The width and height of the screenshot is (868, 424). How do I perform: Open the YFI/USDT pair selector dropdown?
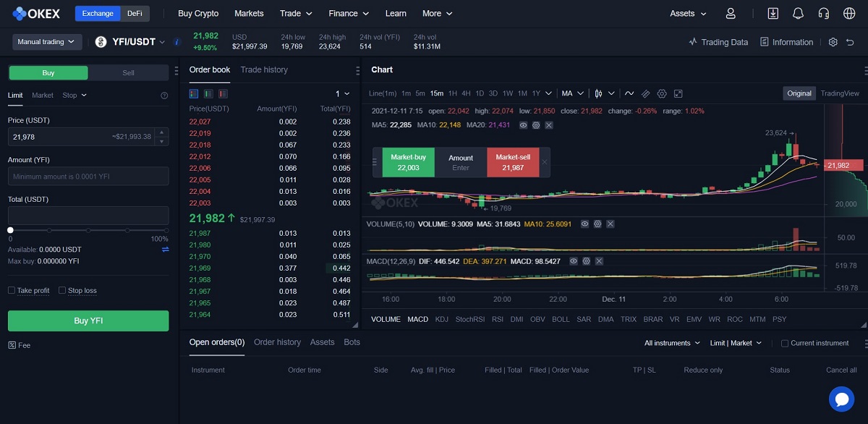pos(130,42)
